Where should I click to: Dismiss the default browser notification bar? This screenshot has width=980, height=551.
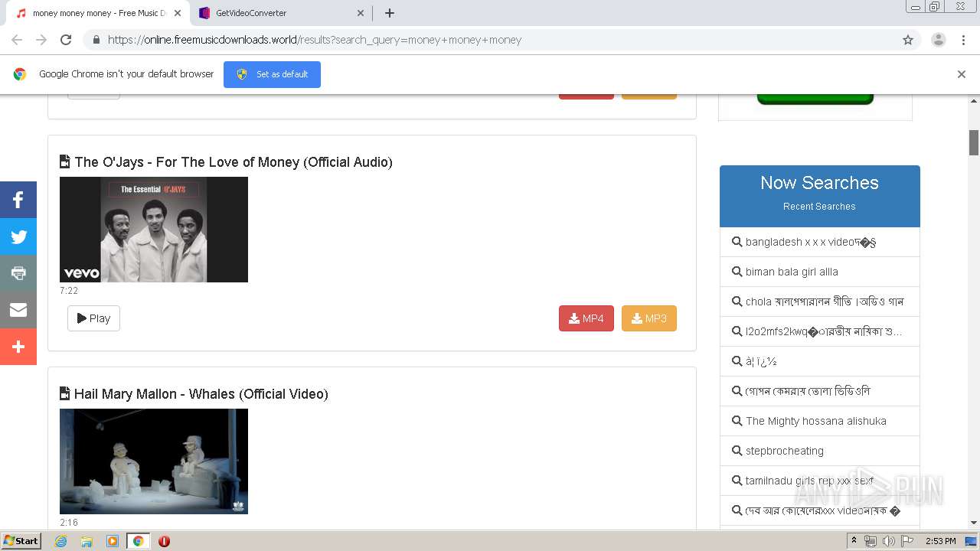point(962,74)
